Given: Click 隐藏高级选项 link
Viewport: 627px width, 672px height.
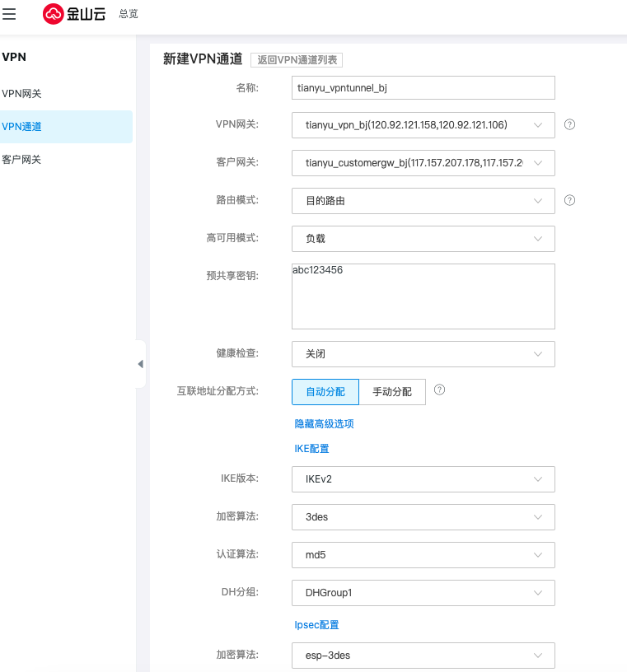Looking at the screenshot, I should coord(324,424).
